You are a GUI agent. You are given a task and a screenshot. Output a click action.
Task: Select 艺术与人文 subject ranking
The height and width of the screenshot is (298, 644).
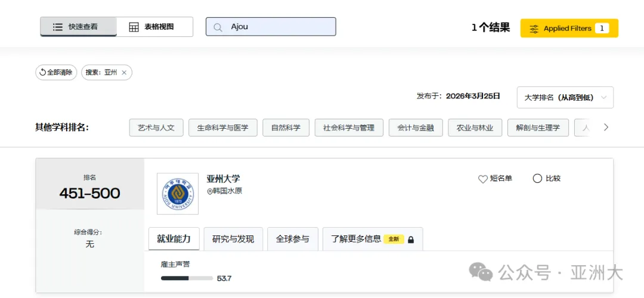point(156,128)
